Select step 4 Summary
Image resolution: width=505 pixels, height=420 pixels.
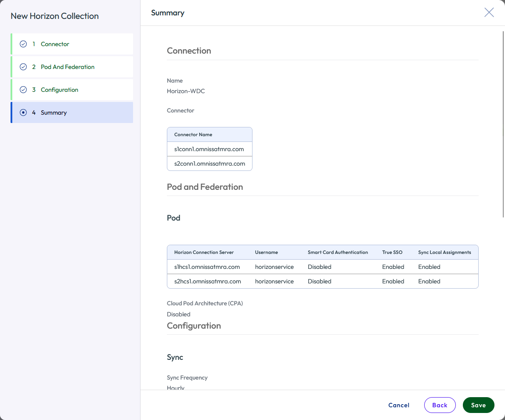54,112
